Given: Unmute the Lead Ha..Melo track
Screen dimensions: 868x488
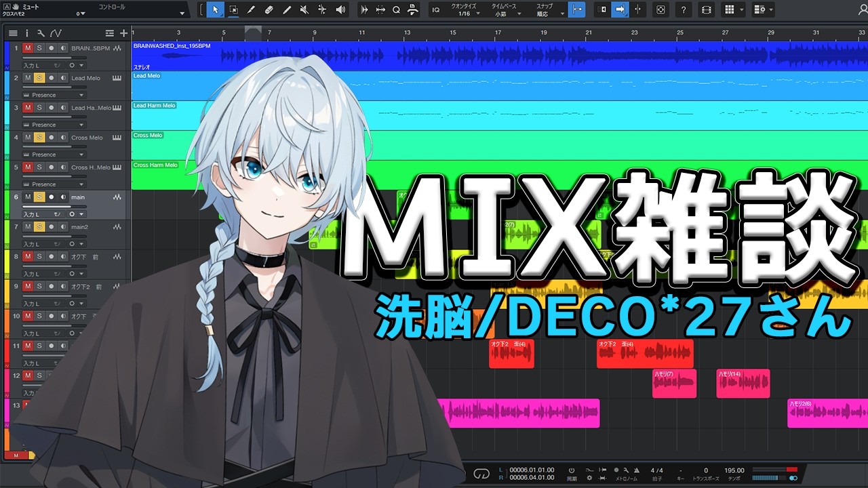Looking at the screenshot, I should (28, 108).
